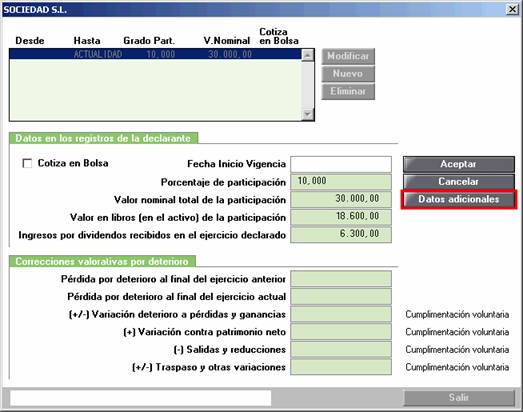This screenshot has width=523, height=412.
Task: Click the Valor nominal total field
Action: point(341,199)
